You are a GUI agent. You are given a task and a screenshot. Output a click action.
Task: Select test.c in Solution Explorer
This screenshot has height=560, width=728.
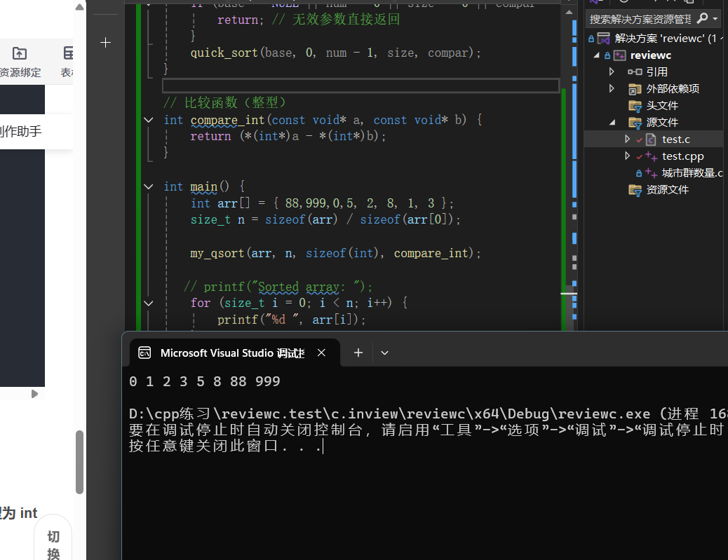click(675, 139)
